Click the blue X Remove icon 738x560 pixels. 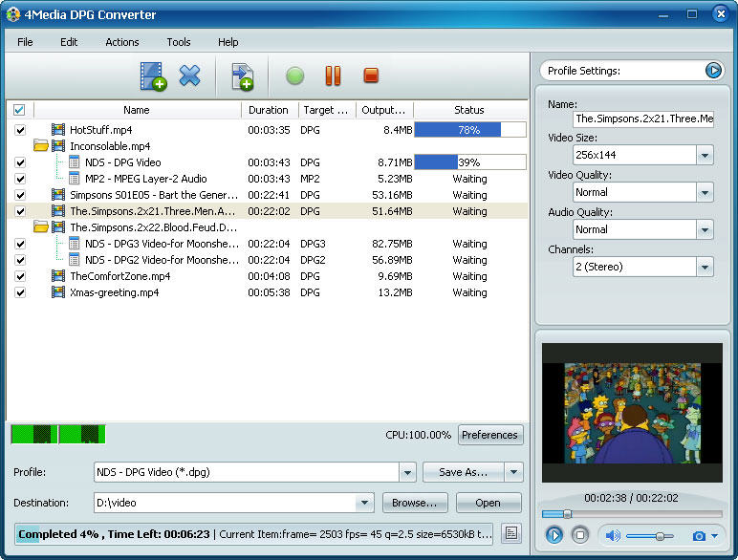189,75
